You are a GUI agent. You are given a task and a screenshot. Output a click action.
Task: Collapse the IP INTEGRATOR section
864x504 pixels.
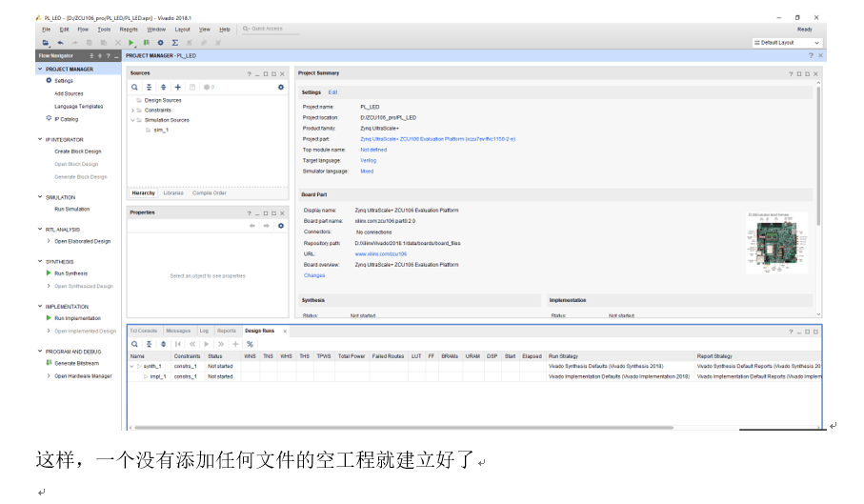(40, 139)
